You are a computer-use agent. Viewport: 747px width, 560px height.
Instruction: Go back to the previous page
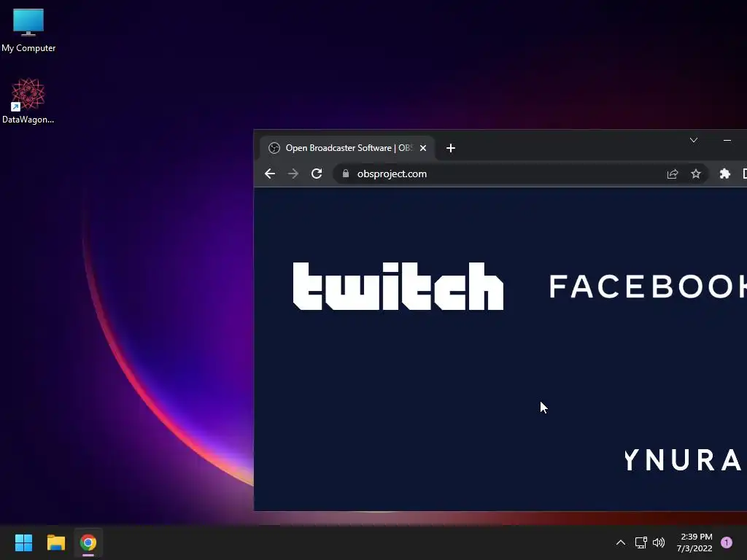pos(270,174)
